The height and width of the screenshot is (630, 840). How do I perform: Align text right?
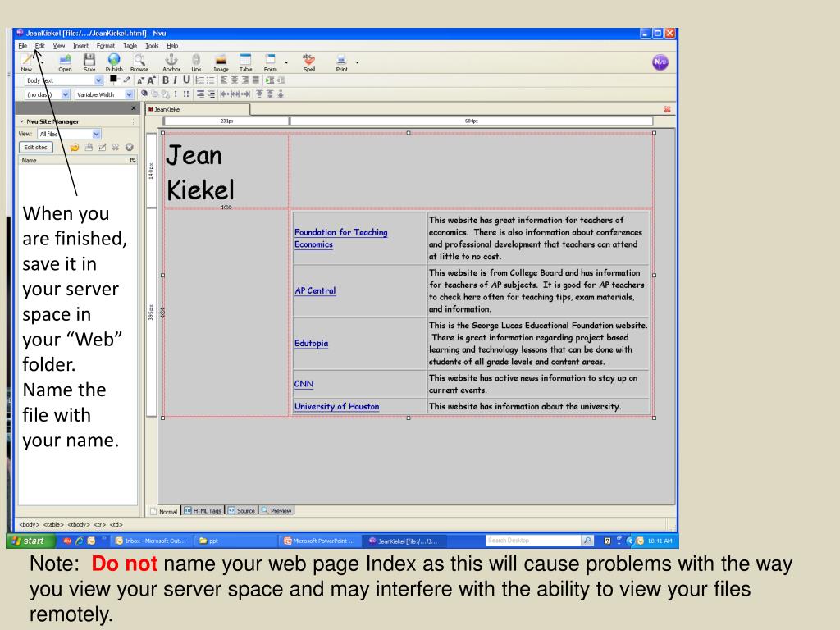point(245,80)
